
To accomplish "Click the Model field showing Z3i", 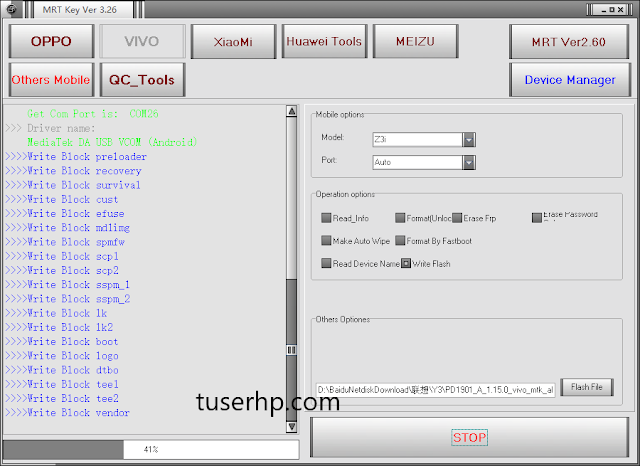I will pos(417,140).
